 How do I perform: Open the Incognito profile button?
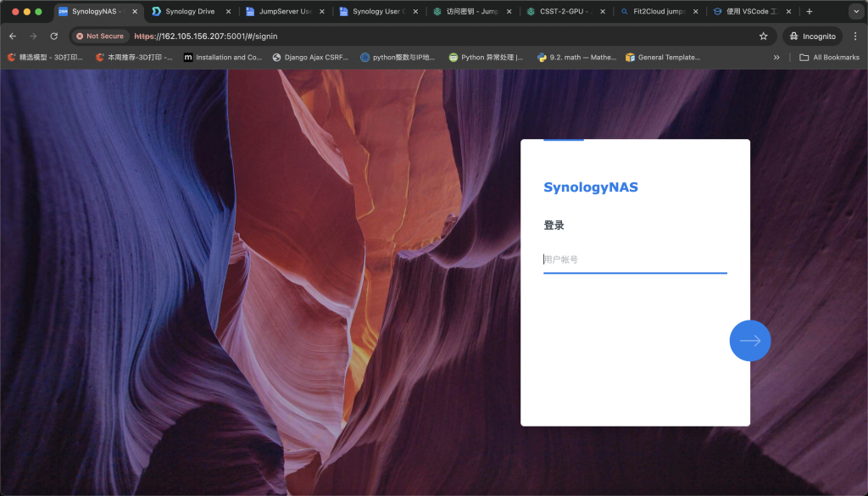811,36
